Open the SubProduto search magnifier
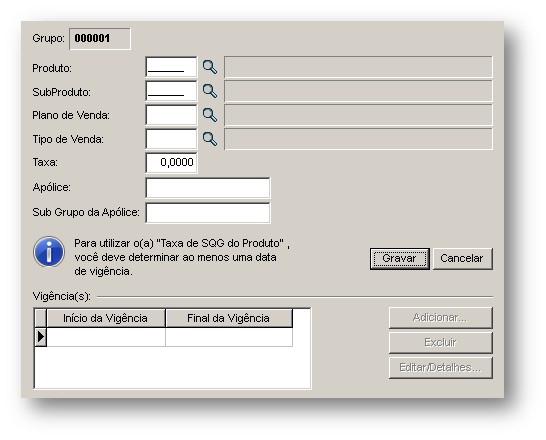Screen dimensions: 546x440 point(210,91)
